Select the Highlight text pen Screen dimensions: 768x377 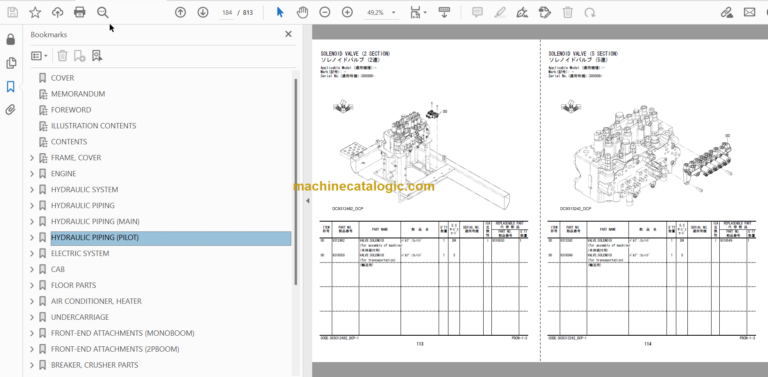tap(500, 12)
